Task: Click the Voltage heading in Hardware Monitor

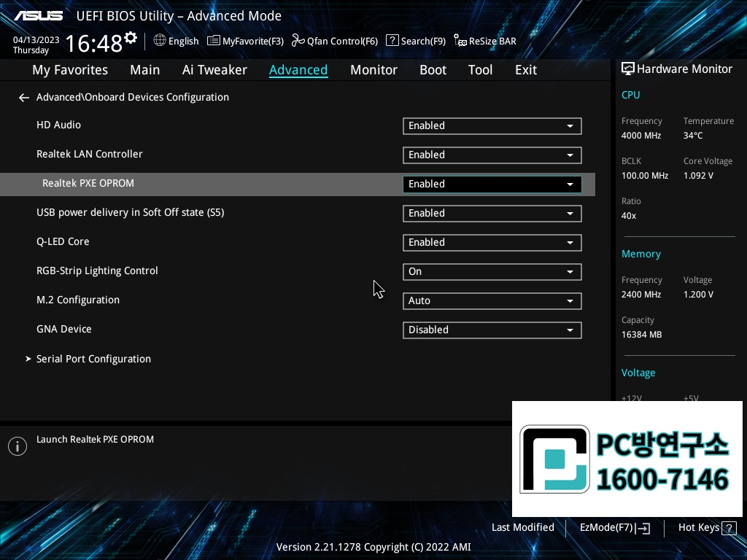Action: tap(638, 373)
